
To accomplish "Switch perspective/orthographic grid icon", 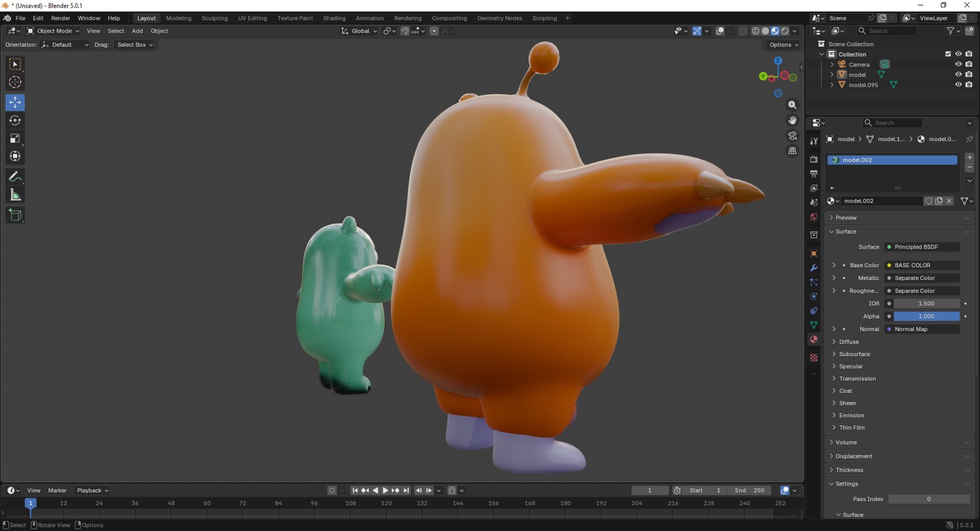I will (792, 151).
